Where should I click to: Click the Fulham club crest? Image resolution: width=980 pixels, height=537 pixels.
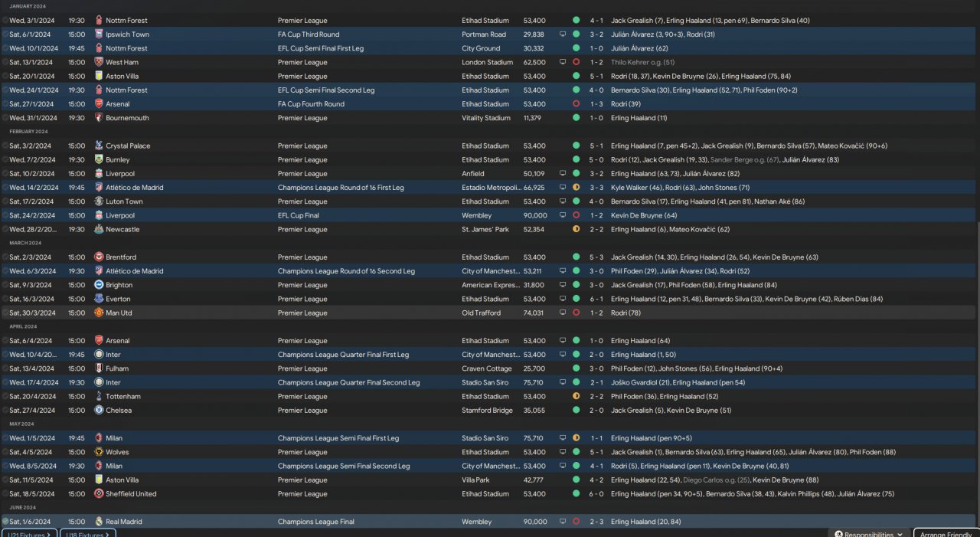(x=99, y=368)
